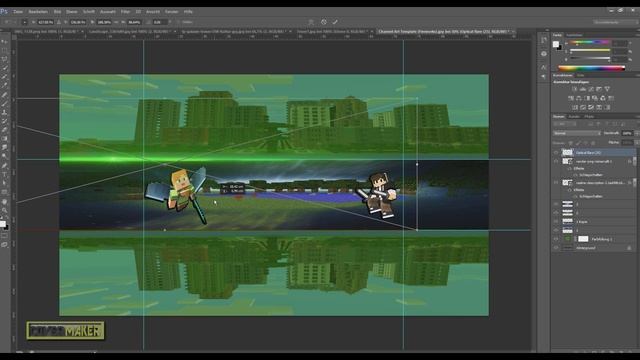Switch to the Kanäle tab
Image resolution: width=640 pixels, height=360 pixels.
574,116
